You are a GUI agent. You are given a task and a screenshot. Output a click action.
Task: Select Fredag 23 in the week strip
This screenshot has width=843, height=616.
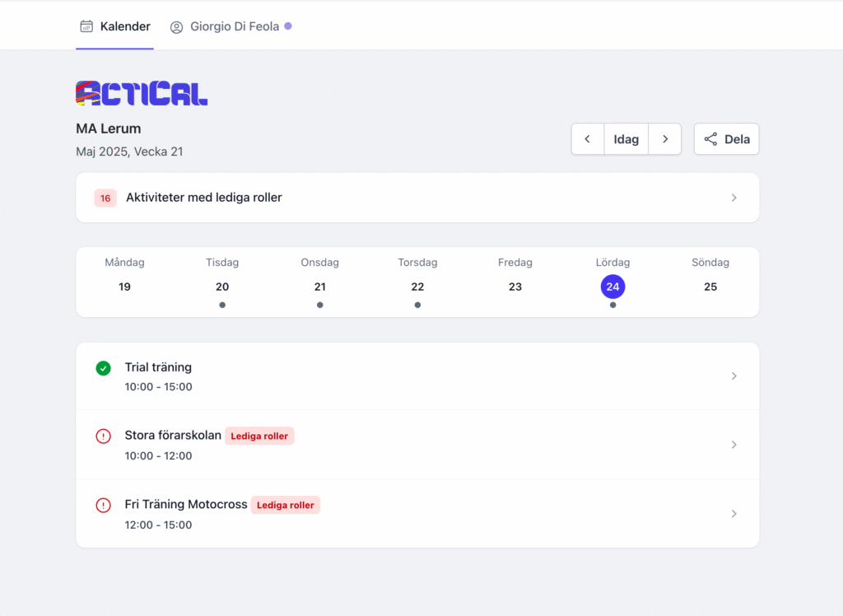click(515, 287)
